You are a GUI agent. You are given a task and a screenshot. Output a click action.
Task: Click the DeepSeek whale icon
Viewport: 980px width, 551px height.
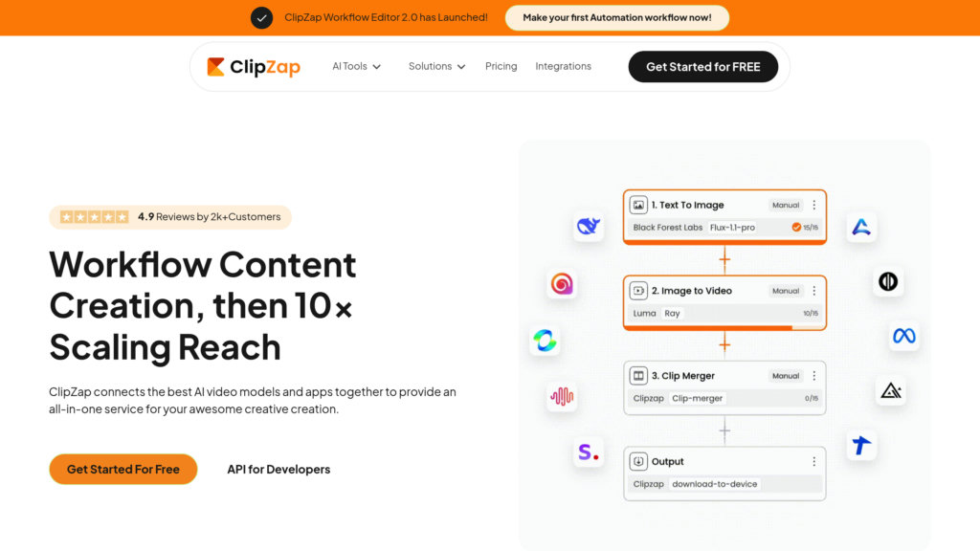click(588, 226)
